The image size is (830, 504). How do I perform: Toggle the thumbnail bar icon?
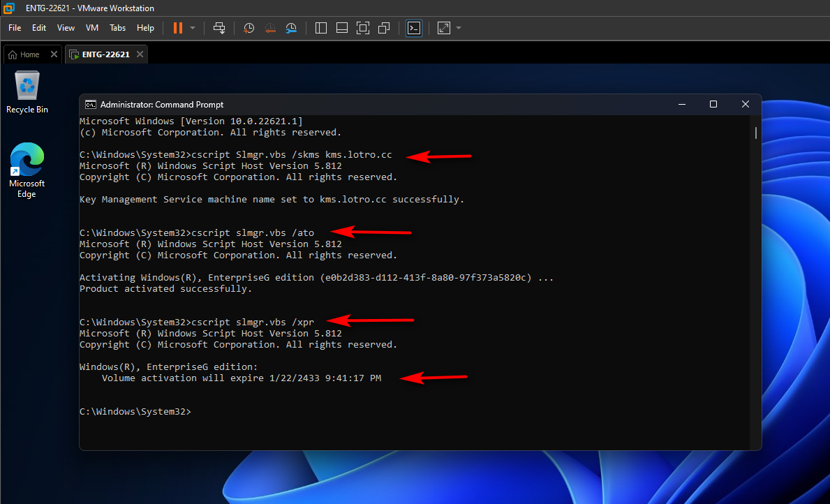342,28
